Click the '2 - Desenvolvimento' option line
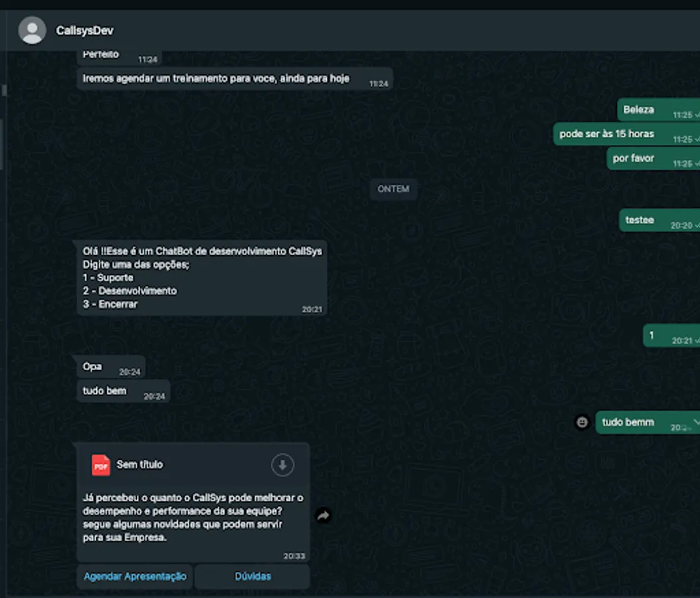The height and width of the screenshot is (598, 700). click(130, 291)
